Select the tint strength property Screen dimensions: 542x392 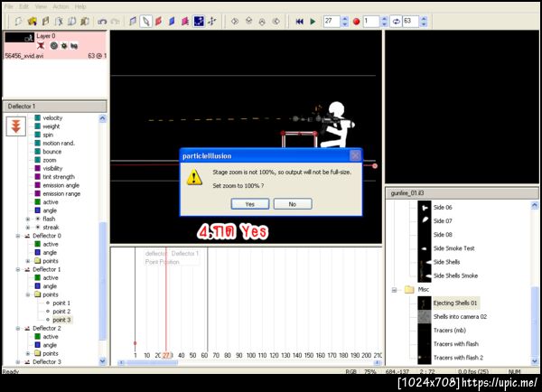click(59, 177)
